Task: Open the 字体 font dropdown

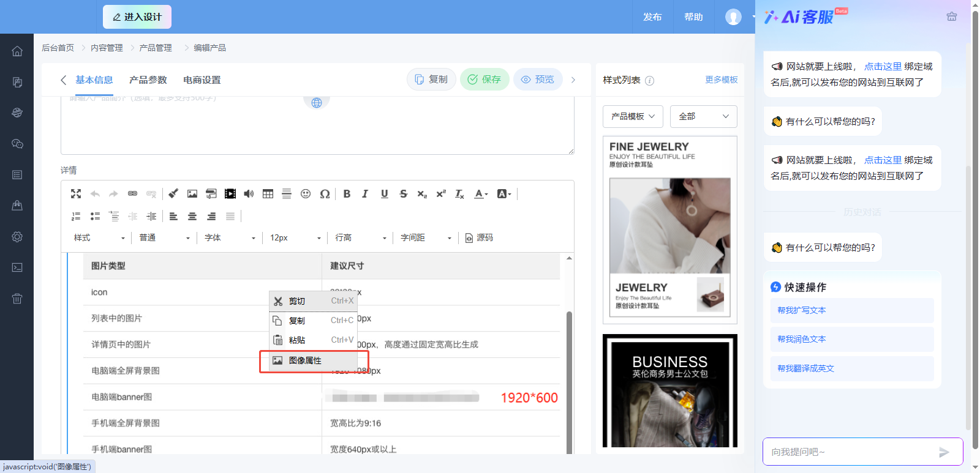Action: pos(230,238)
